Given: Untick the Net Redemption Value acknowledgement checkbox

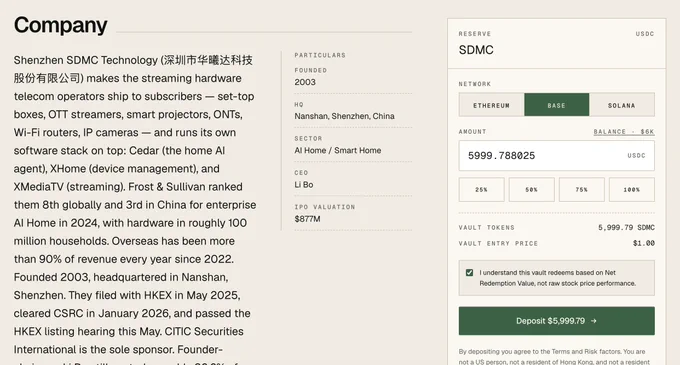Looking at the screenshot, I should 469,273.
